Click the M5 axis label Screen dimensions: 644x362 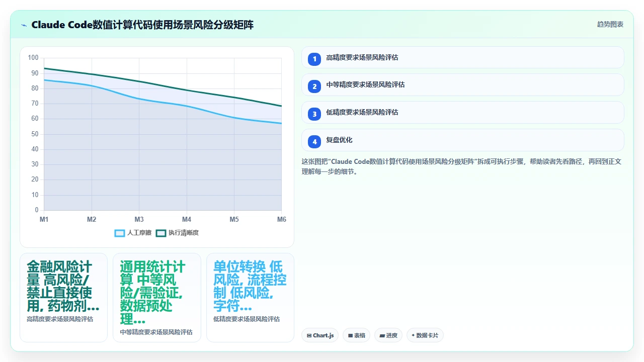[234, 220]
